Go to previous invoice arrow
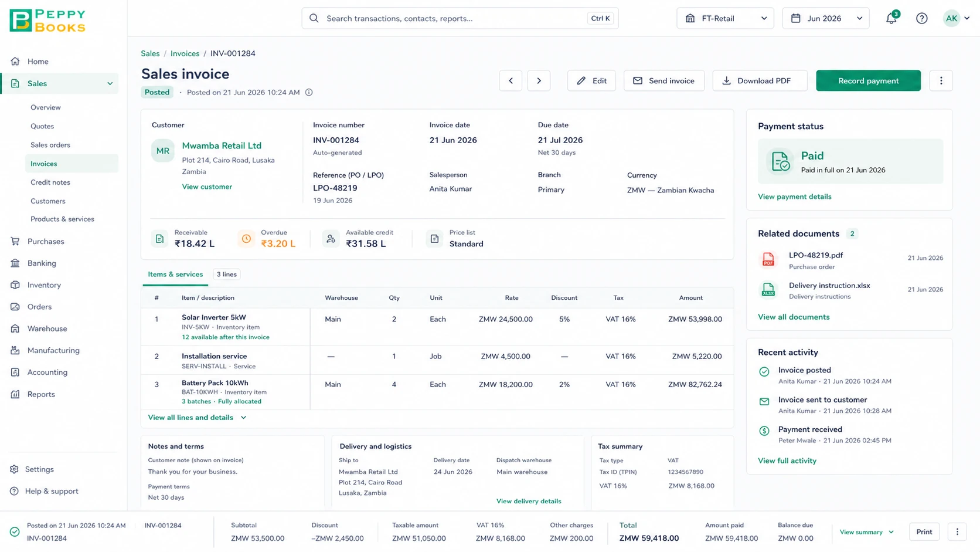The image size is (980, 552). pos(511,81)
